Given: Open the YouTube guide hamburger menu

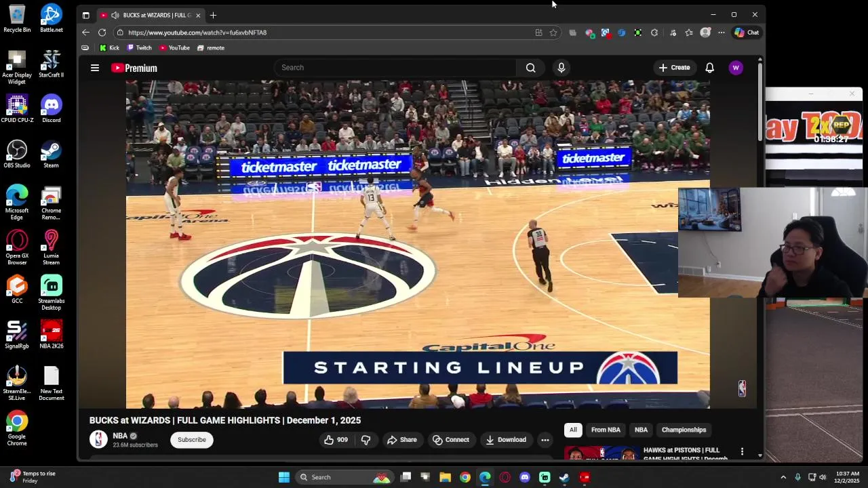Looking at the screenshot, I should [x=95, y=68].
